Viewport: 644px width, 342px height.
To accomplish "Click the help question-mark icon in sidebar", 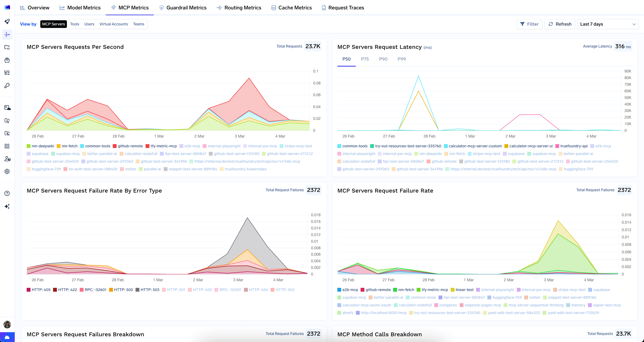I will click(7, 193).
